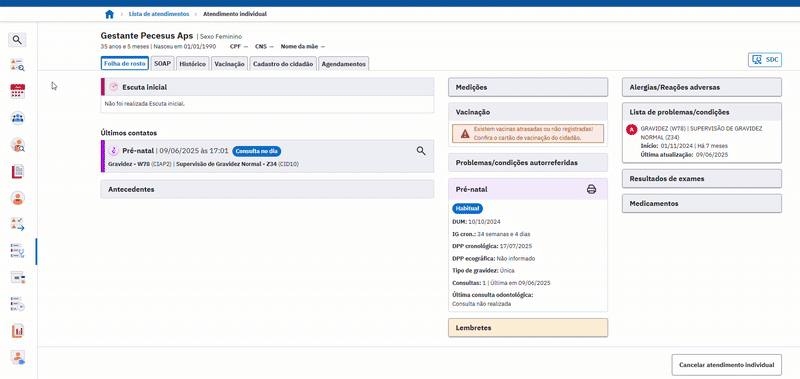The height and width of the screenshot is (379, 800).
Task: Click the 'Consulta no dia' badge
Action: click(x=257, y=151)
